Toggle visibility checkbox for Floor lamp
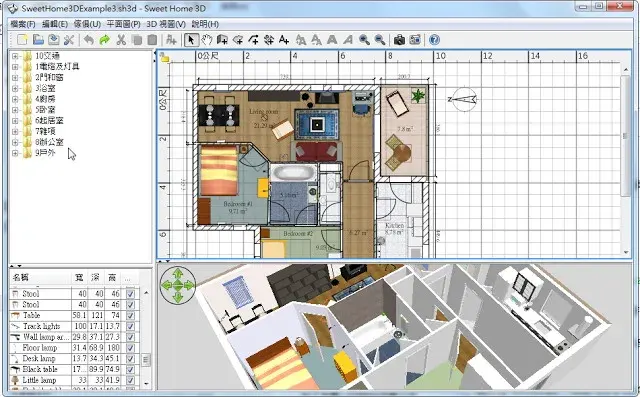The image size is (640, 397). pyautogui.click(x=130, y=348)
